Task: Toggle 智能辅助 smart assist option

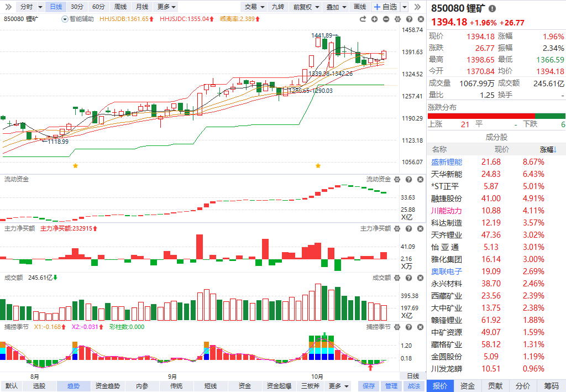Action: tap(78, 19)
